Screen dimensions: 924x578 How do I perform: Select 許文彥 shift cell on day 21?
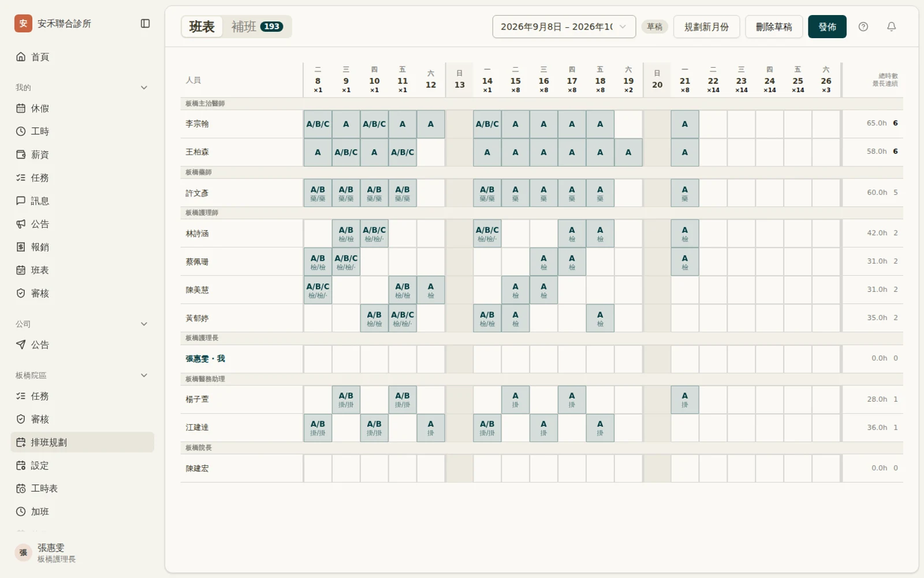685,193
